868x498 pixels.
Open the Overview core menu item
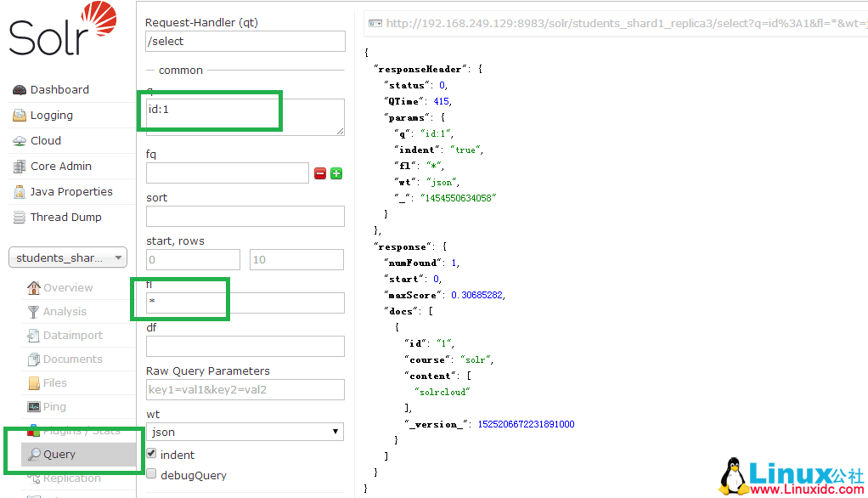pyautogui.click(x=67, y=288)
